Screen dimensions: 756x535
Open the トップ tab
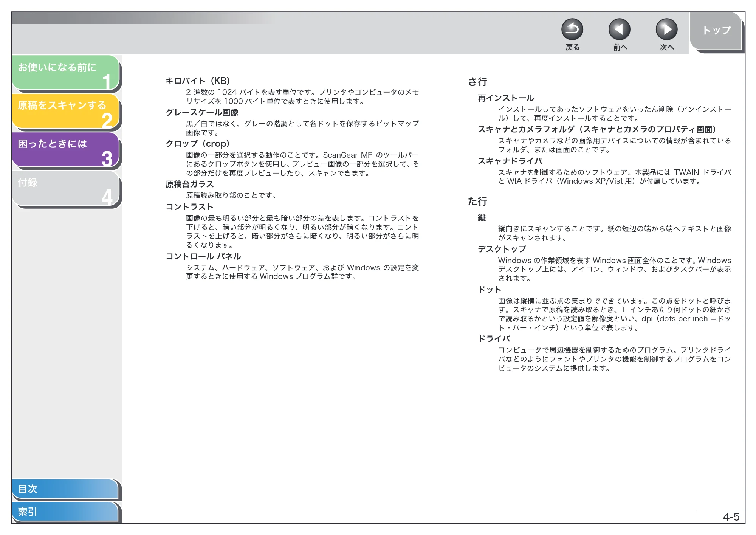[716, 31]
